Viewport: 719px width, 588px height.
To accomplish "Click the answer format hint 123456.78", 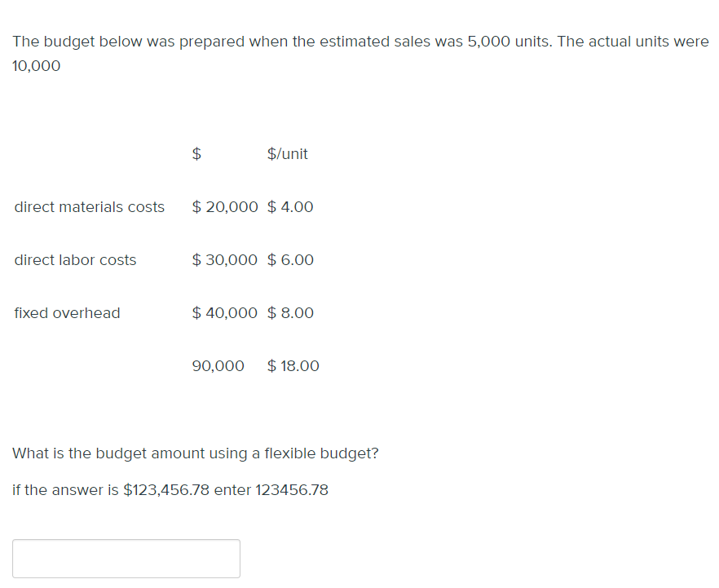I will 292,490.
